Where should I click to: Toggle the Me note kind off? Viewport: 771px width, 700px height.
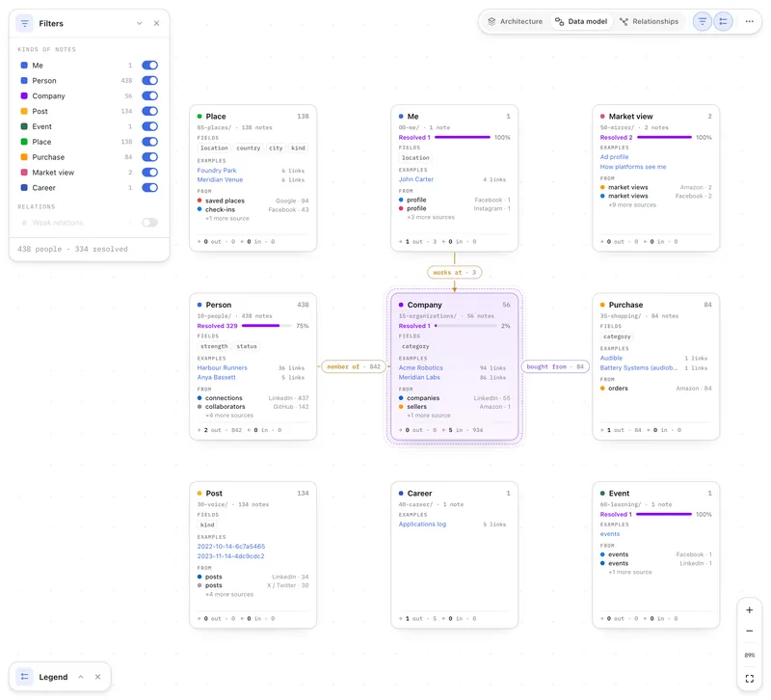pyautogui.click(x=150, y=65)
